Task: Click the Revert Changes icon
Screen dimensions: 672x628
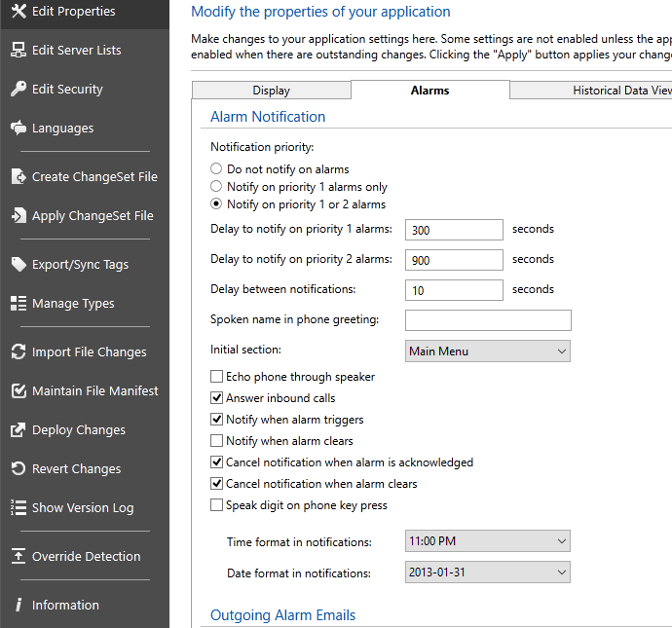Action: (x=18, y=469)
